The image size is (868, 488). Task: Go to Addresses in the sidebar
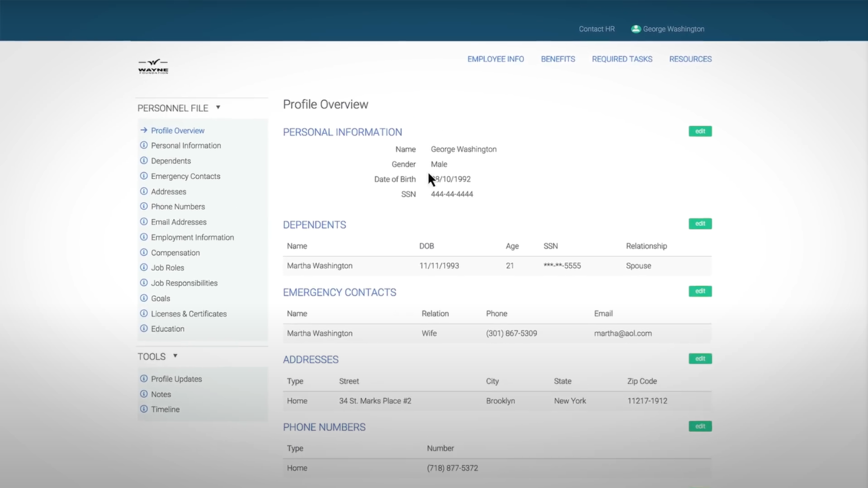169,192
